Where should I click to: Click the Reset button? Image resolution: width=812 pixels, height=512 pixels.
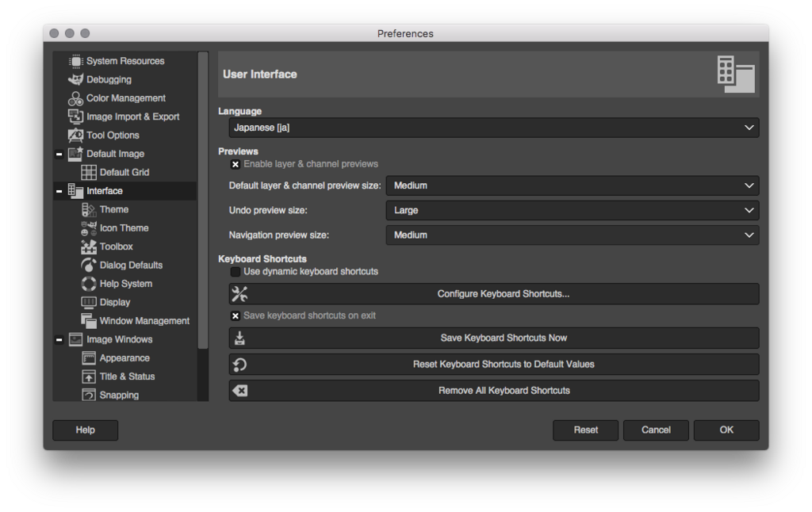click(586, 430)
